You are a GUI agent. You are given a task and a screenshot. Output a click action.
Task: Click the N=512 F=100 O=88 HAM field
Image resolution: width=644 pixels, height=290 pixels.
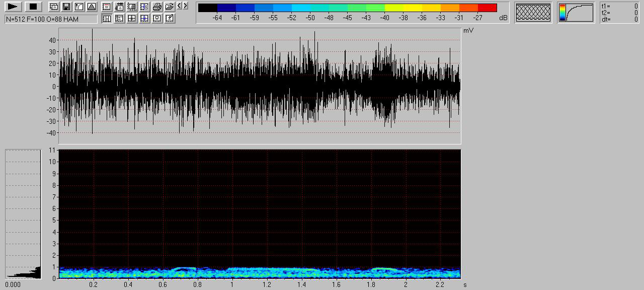click(x=51, y=19)
